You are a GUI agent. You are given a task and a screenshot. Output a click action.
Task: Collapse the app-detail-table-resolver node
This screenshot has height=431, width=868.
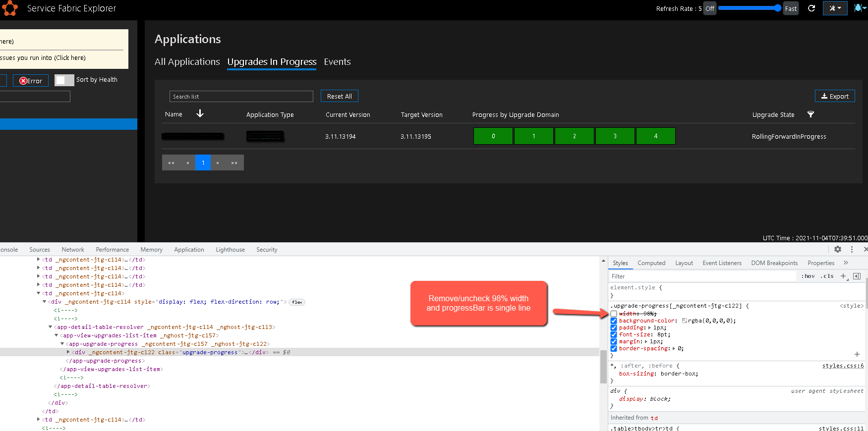[x=50, y=327]
